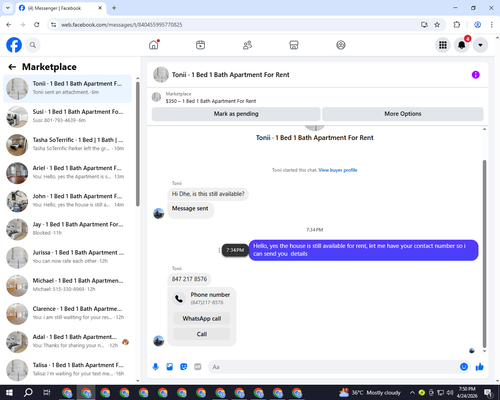Attach a photo with the image icon

(170, 367)
